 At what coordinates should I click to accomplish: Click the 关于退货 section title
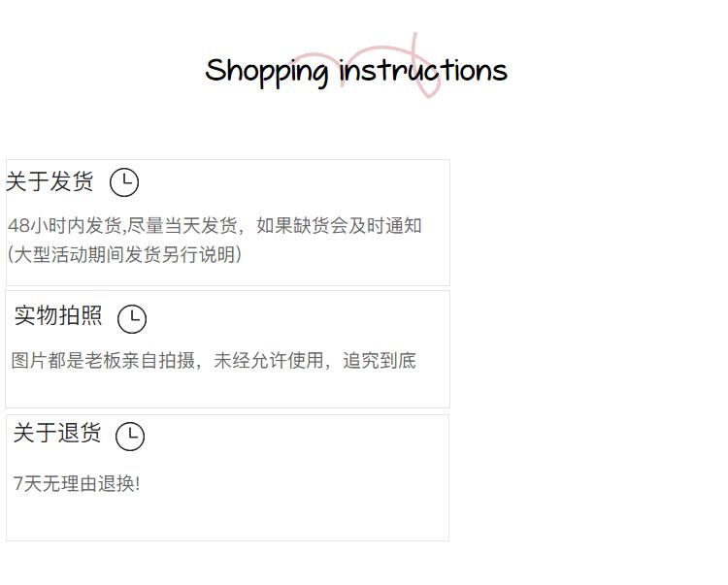pyautogui.click(x=57, y=433)
